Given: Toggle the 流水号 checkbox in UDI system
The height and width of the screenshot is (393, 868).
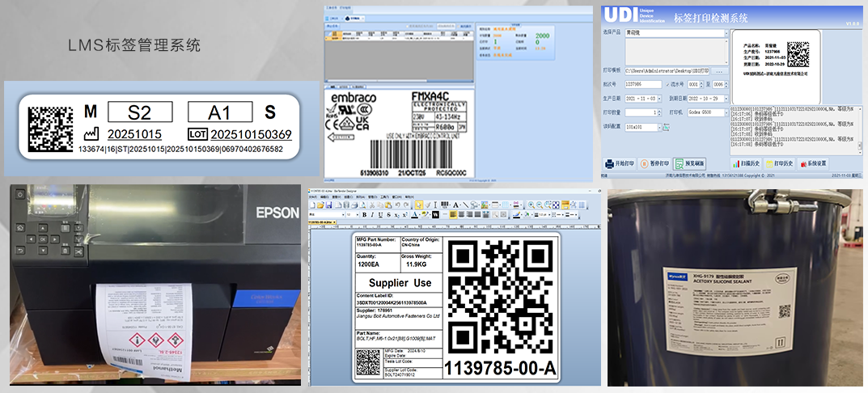Looking at the screenshot, I should [669, 84].
